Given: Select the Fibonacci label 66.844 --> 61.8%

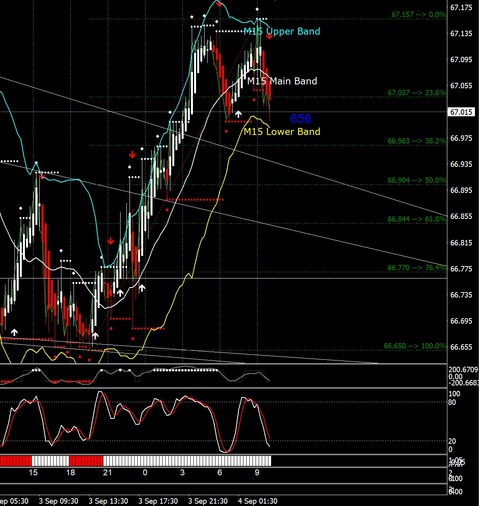Looking at the screenshot, I should (416, 219).
